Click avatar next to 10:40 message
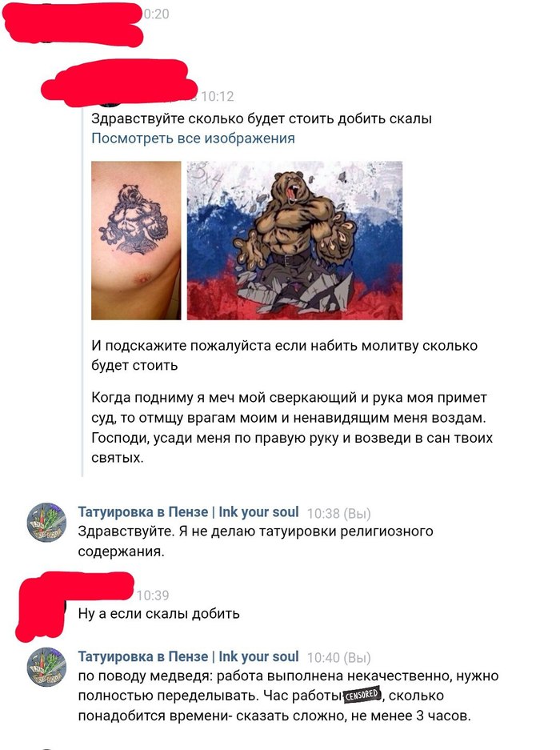560x750 pixels. [x=46, y=667]
